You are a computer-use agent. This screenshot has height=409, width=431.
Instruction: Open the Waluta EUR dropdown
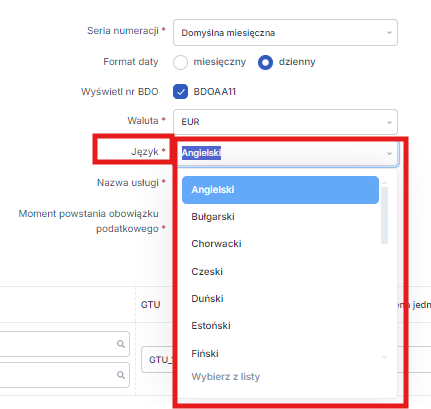[285, 122]
